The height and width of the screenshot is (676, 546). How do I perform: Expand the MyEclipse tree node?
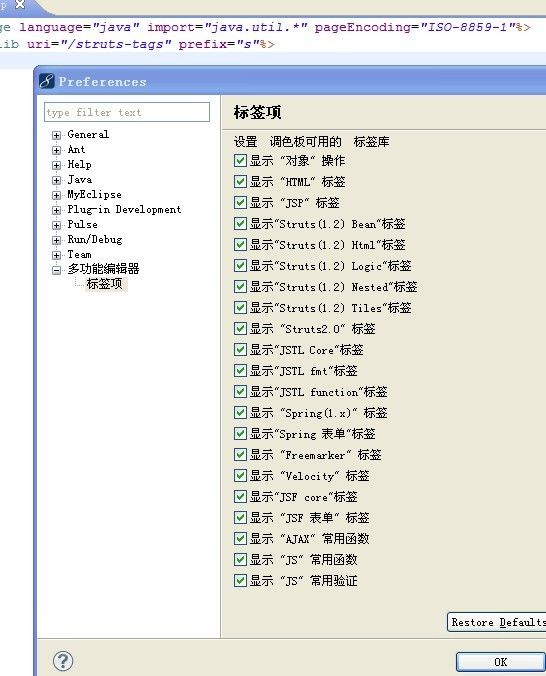56,195
